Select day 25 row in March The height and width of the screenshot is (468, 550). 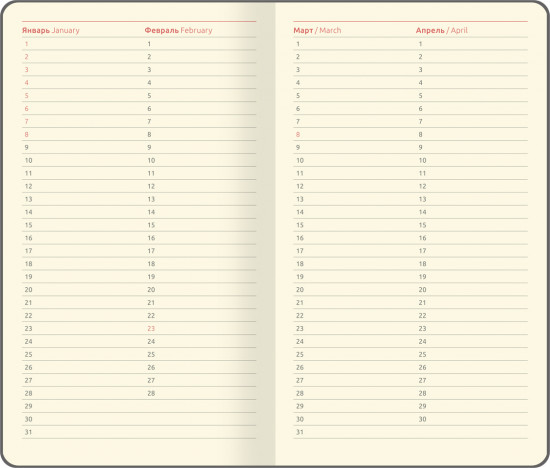(x=355, y=354)
